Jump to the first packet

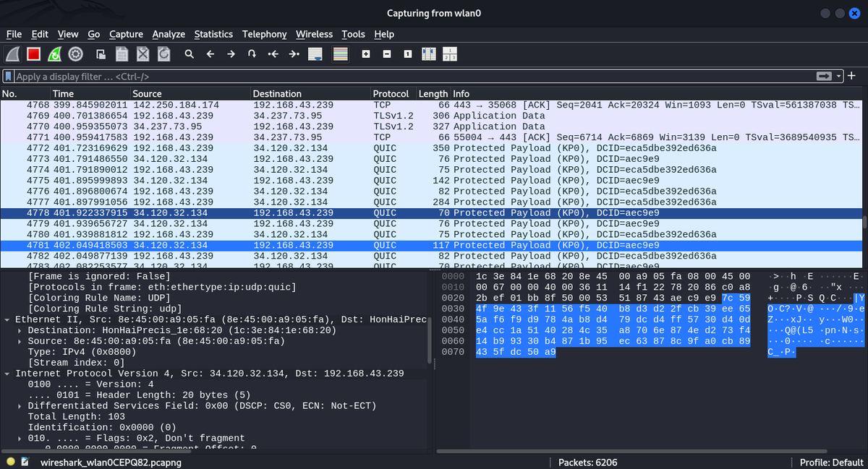click(273, 54)
